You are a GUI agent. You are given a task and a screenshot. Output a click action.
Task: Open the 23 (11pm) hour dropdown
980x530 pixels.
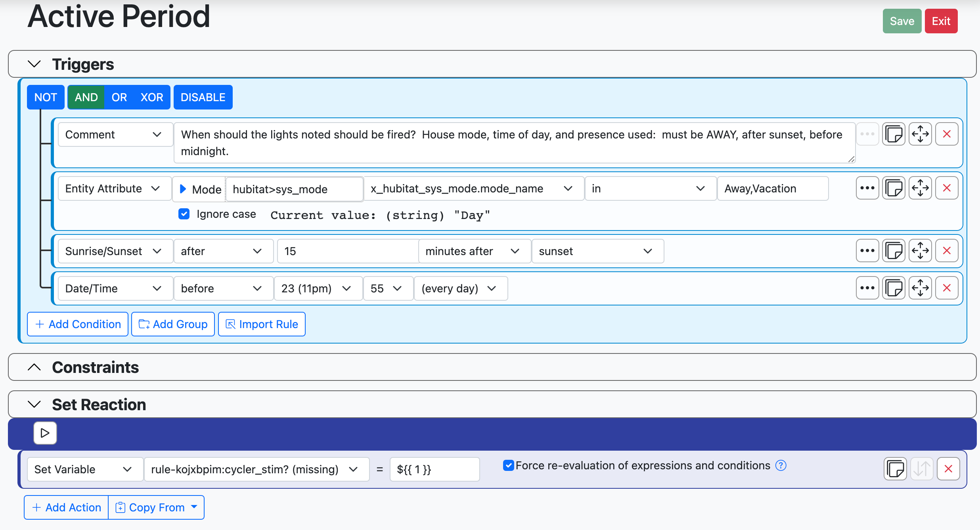(318, 288)
